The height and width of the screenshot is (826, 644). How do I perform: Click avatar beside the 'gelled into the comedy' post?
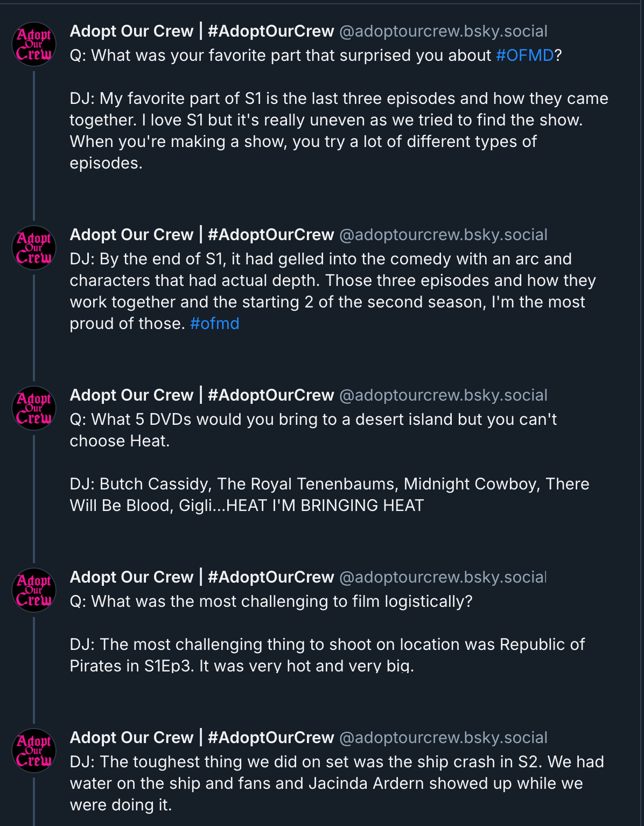pos(34,248)
